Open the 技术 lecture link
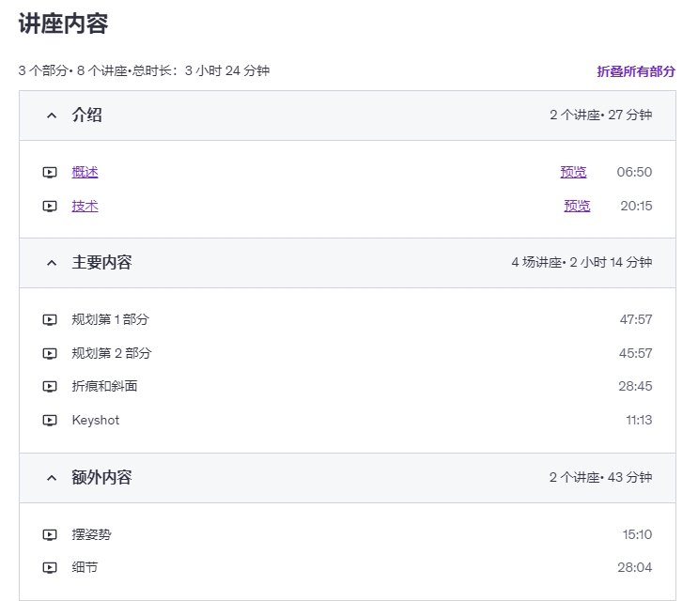This screenshot has width=698, height=616. pyautogui.click(x=85, y=206)
